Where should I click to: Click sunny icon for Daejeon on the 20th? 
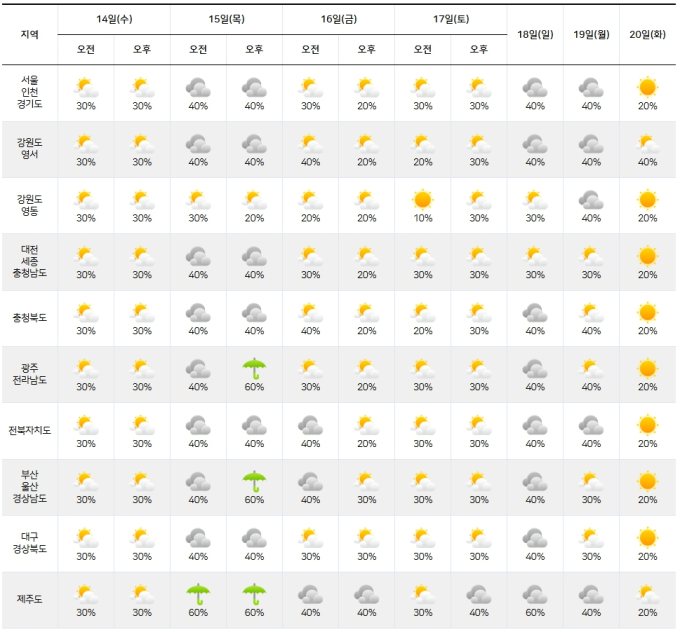pos(647,256)
